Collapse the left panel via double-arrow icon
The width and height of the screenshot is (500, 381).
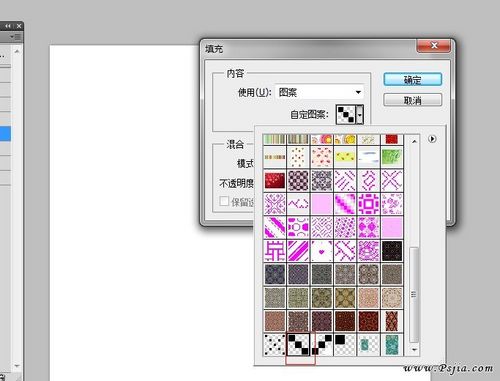[x=8, y=26]
